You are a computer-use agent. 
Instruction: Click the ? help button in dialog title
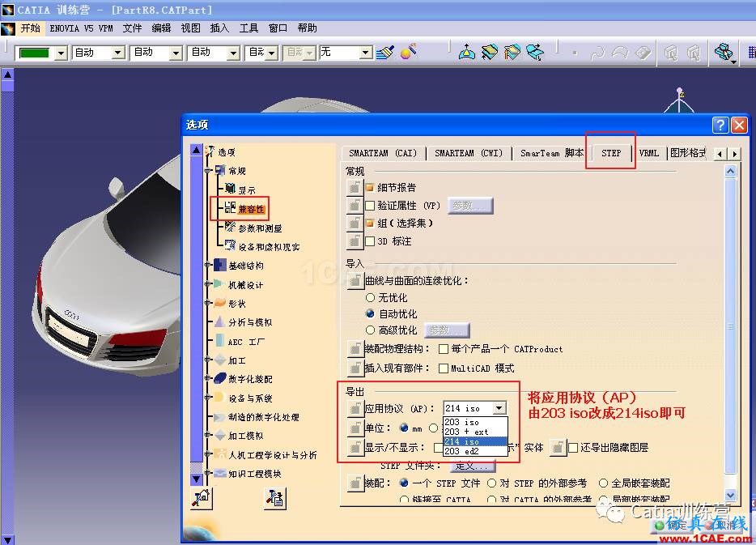click(x=720, y=125)
